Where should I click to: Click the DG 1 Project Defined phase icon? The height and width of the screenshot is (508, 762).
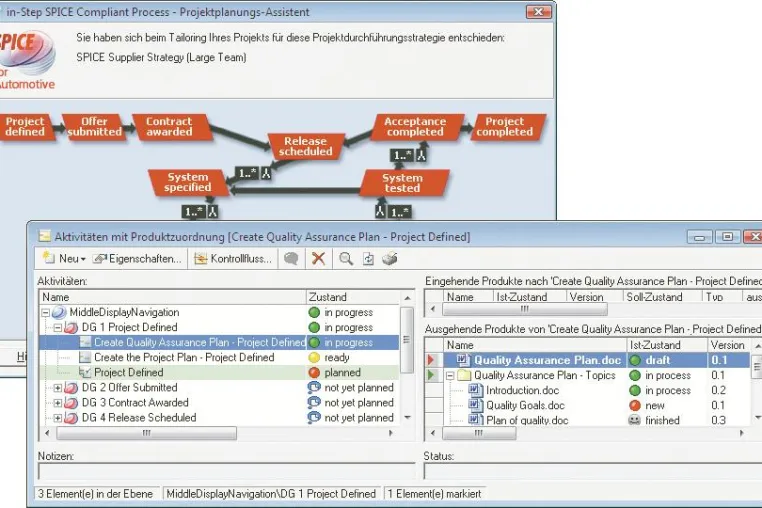(x=71, y=328)
